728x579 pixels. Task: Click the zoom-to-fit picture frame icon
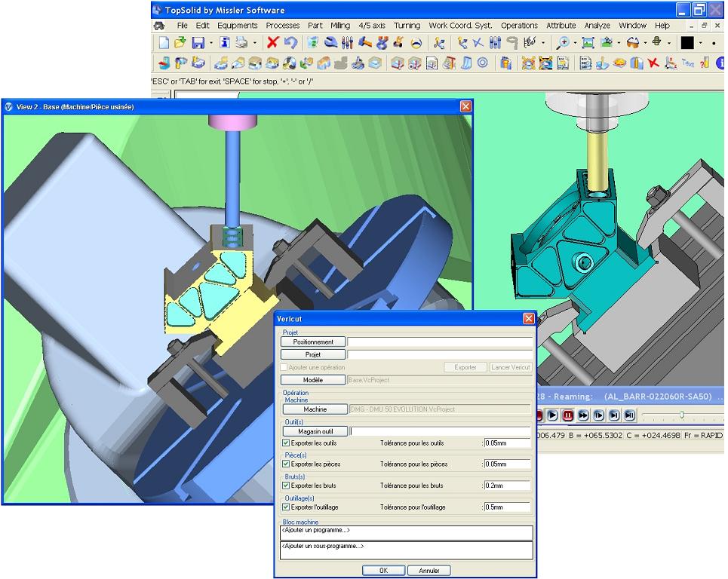coord(588,43)
